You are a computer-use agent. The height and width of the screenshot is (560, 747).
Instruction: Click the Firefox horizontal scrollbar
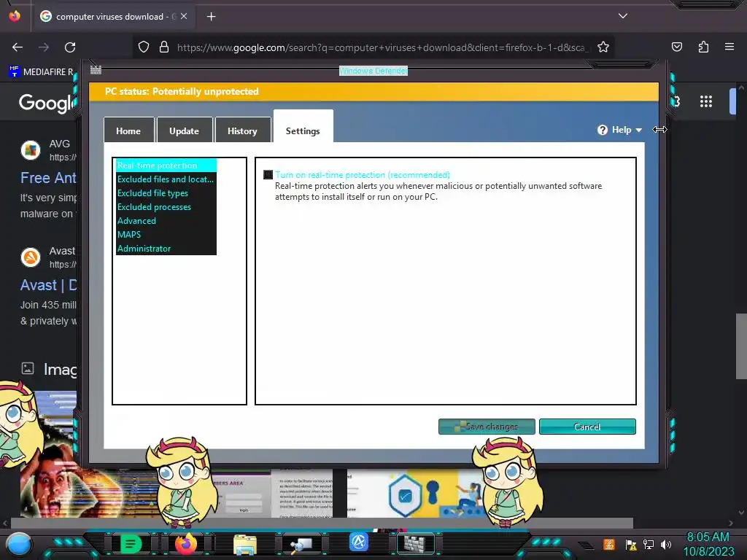pos(322,524)
